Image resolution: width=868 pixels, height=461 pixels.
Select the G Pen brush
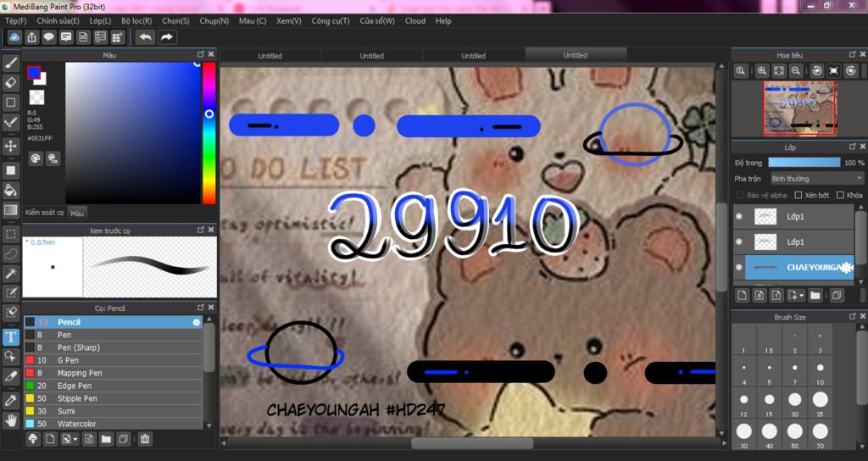click(x=113, y=360)
